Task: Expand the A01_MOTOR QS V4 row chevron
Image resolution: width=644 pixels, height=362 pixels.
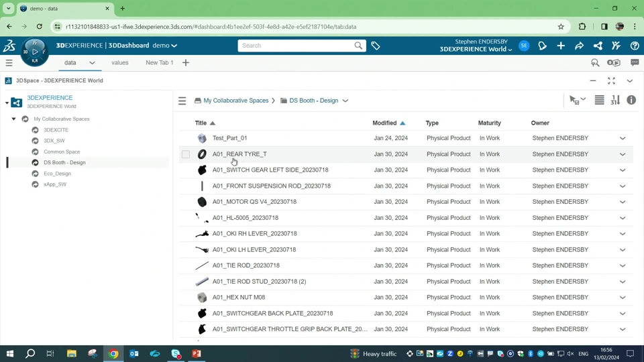Action: pos(623,202)
